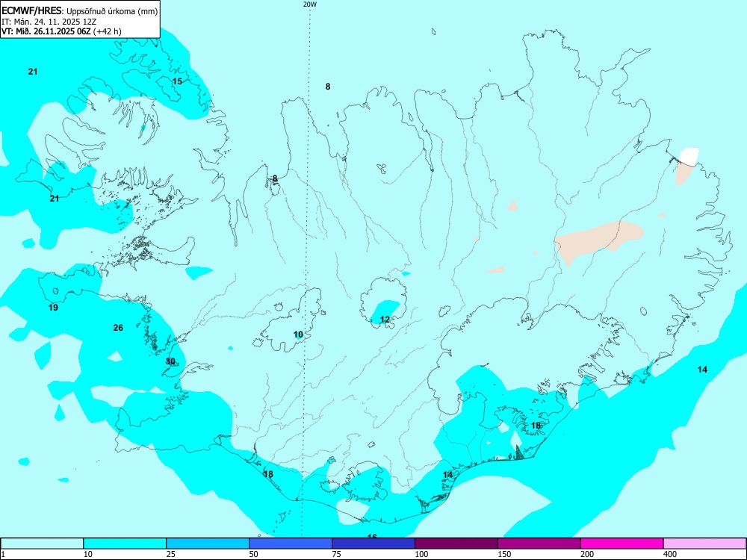Click the '12' value inside the central glacier
Viewport: 747px width, 560px height.
coord(385,320)
